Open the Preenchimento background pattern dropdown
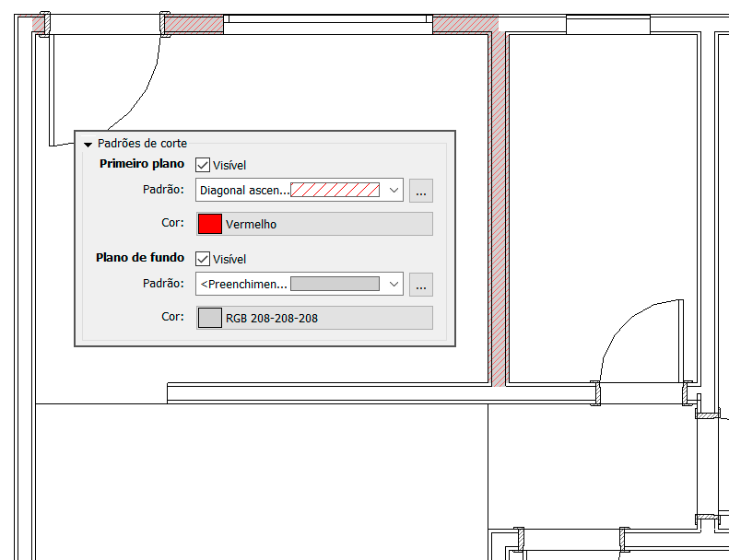The width and height of the screenshot is (729, 560). point(394,285)
